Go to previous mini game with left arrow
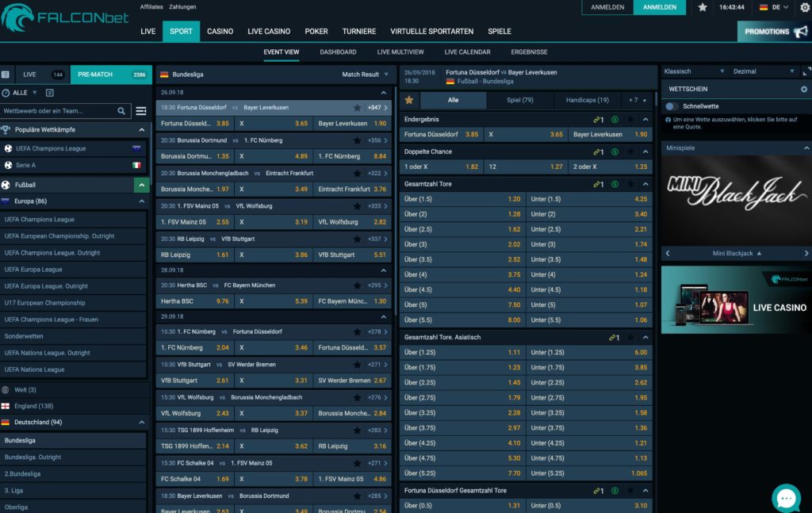Screen dimensions: 812x513 (x=668, y=253)
